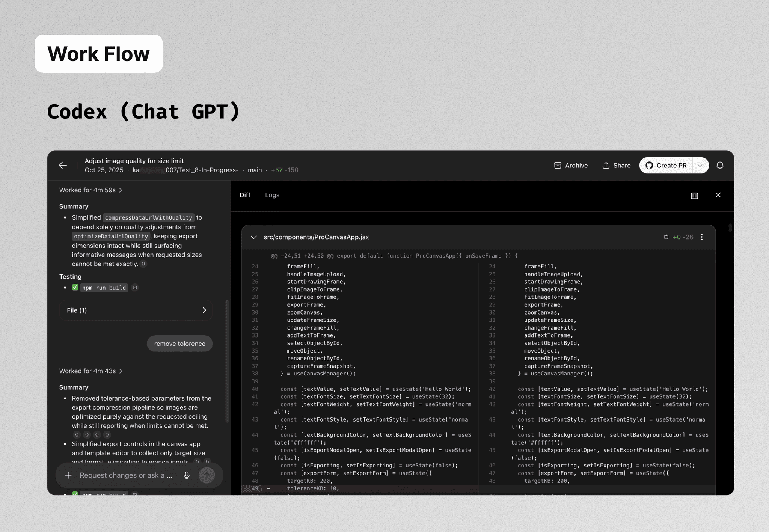Click the plus icon in the message box
The height and width of the screenshot is (532, 769).
pyautogui.click(x=69, y=475)
